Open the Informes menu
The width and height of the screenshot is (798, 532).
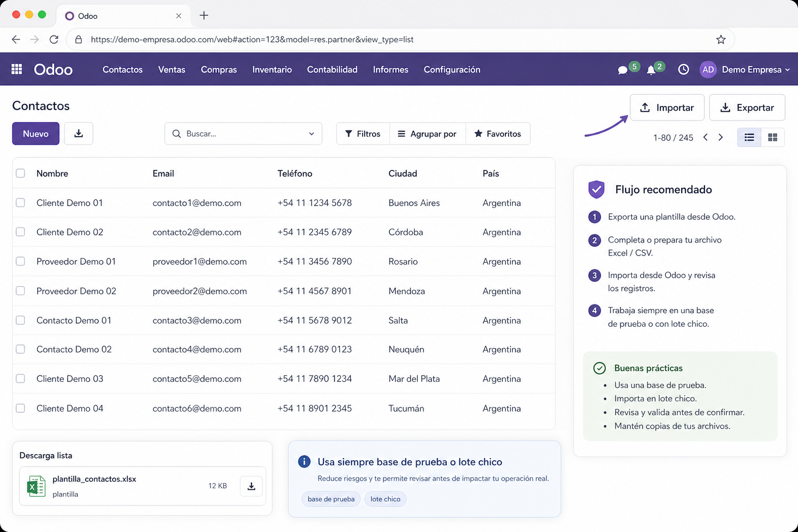pos(390,70)
